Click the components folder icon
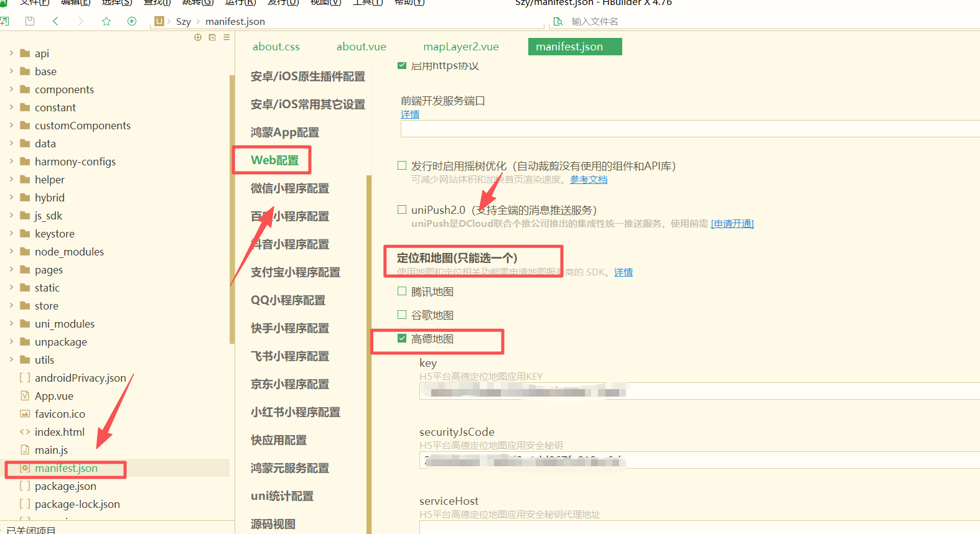 click(x=25, y=89)
